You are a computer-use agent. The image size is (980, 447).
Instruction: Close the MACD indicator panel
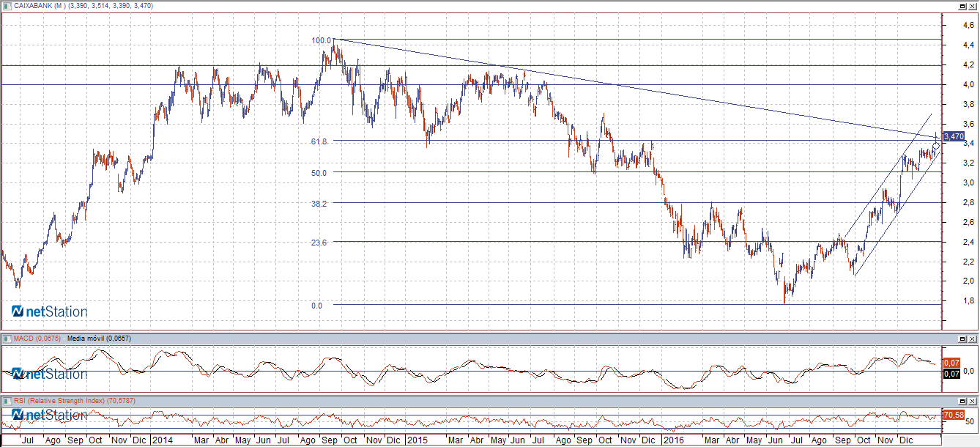[973, 339]
